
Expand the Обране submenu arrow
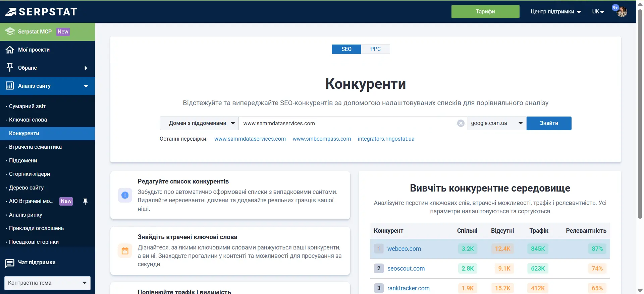coord(86,68)
